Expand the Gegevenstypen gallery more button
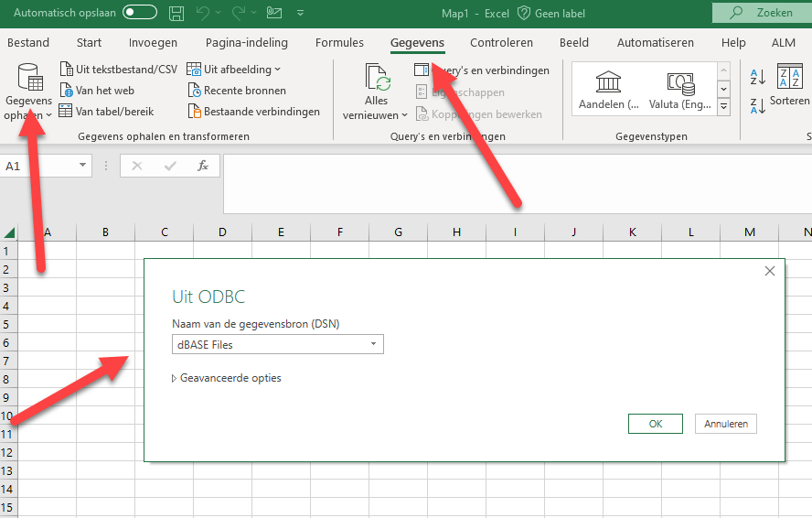The height and width of the screenshot is (518, 812). click(x=723, y=106)
